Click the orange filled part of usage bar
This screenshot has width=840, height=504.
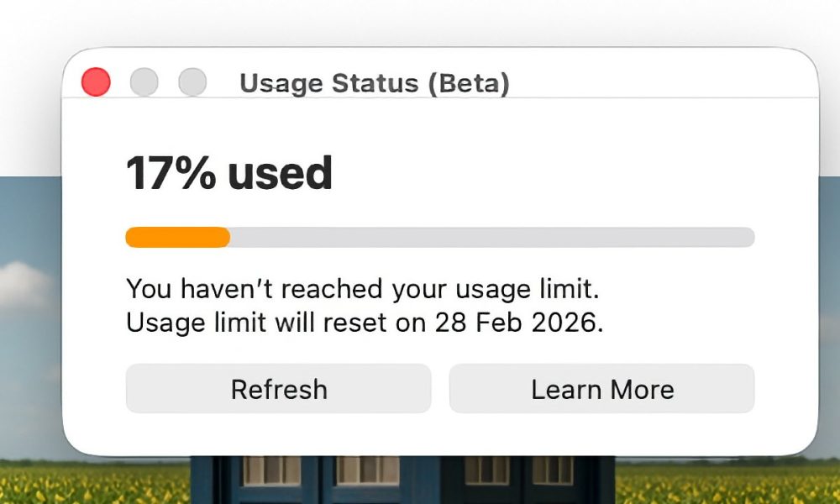177,238
